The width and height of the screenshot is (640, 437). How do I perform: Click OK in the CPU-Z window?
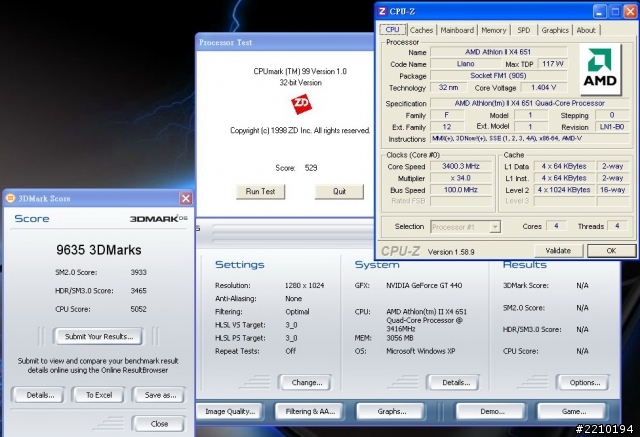611,251
